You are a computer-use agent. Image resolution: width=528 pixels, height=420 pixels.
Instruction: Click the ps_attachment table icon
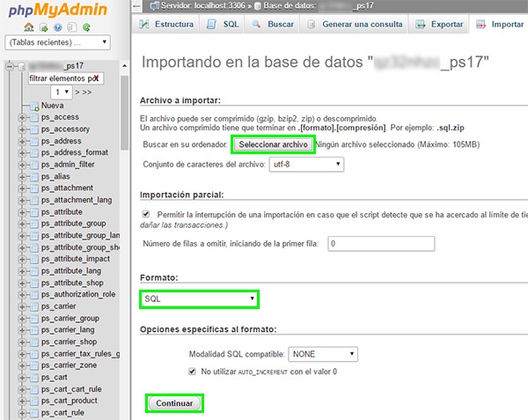34,188
